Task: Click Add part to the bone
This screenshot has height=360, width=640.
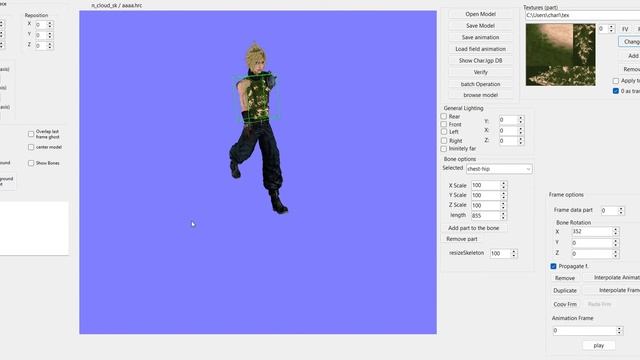Action: coord(473,228)
